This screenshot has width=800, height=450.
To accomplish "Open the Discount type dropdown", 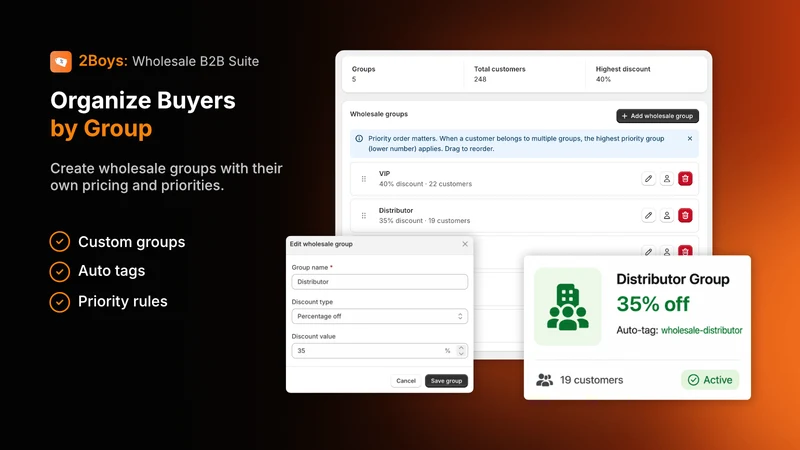I will [380, 316].
